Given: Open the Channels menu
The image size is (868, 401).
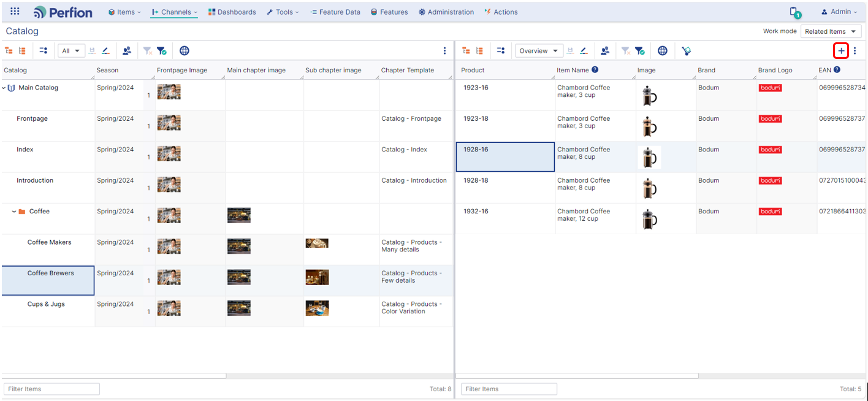Looking at the screenshot, I should click(174, 12).
